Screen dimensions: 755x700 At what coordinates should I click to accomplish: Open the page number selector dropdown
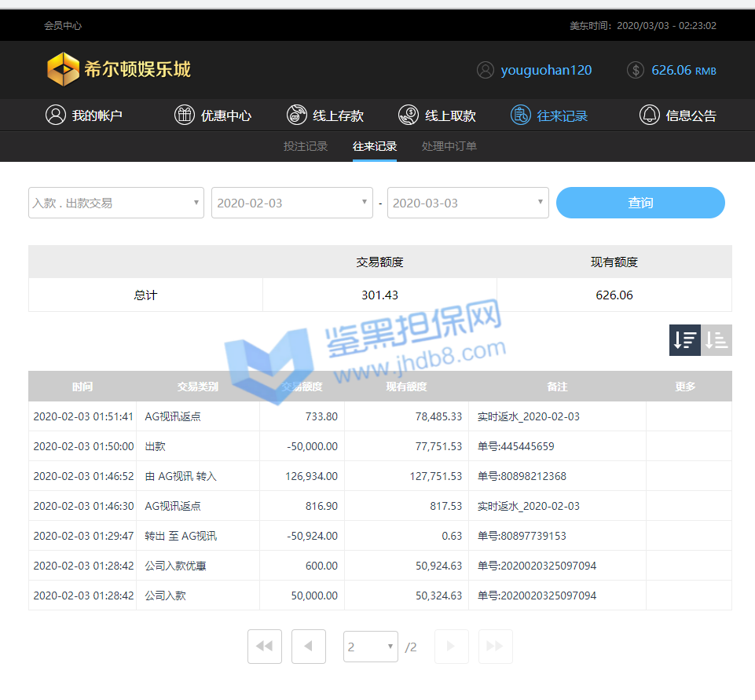click(371, 647)
